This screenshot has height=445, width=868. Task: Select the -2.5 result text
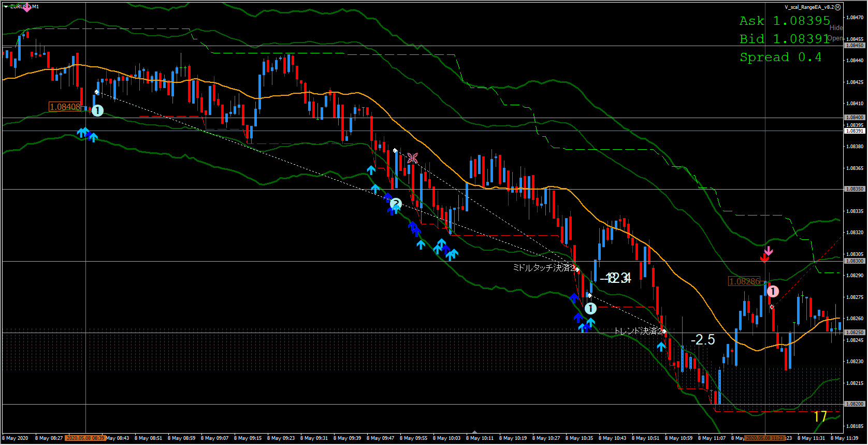pyautogui.click(x=703, y=340)
